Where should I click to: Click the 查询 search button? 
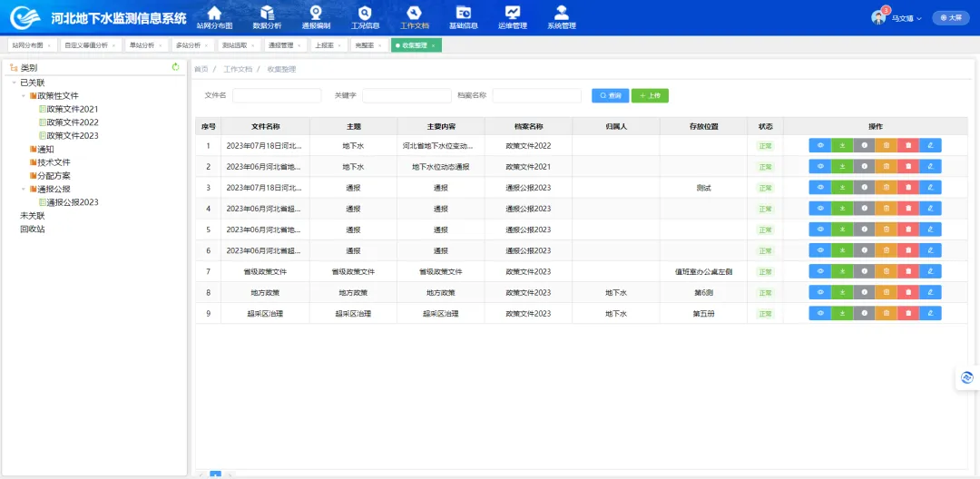pyautogui.click(x=610, y=95)
